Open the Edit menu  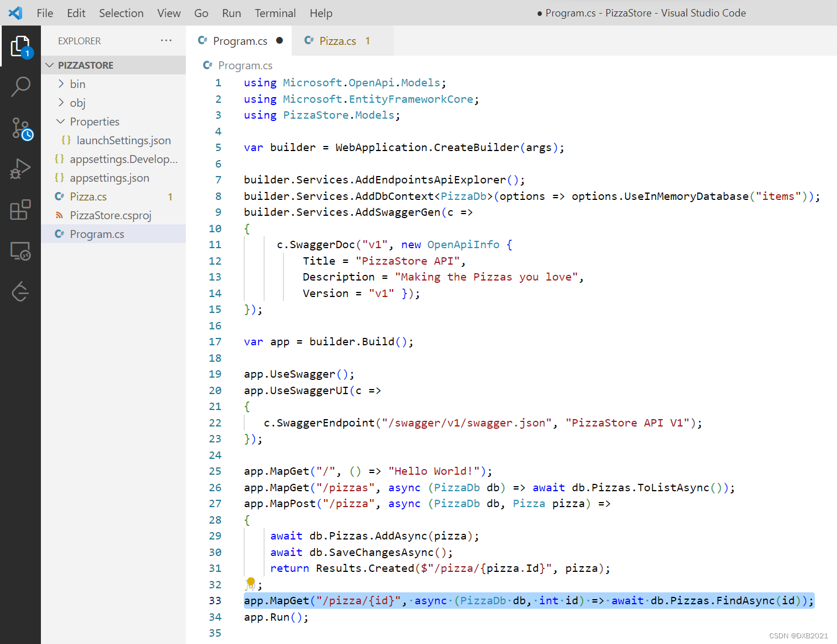tap(76, 13)
